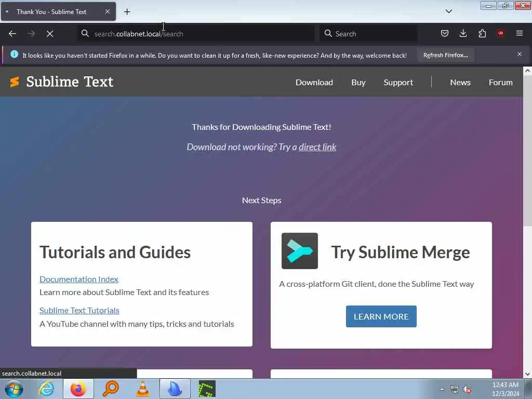Focus the address bar showing search.collabnet.local
This screenshot has width=532, height=399.
coord(196,34)
